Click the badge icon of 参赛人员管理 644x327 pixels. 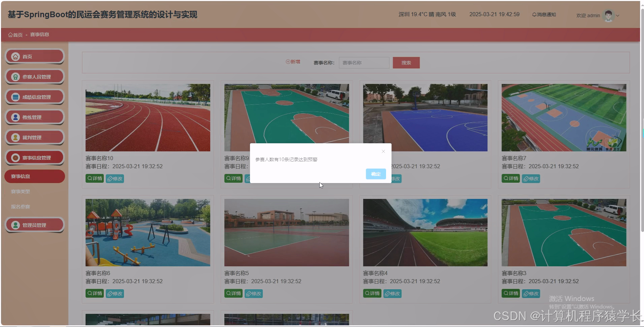(x=15, y=77)
